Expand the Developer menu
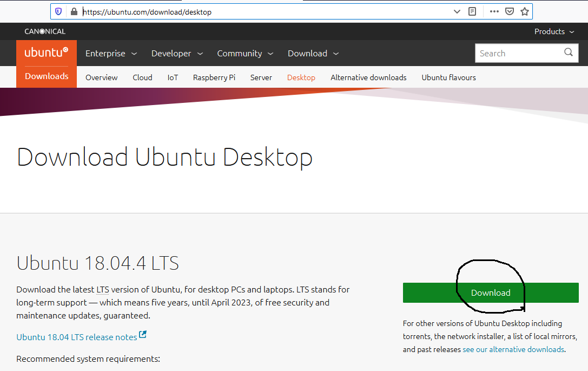The width and height of the screenshot is (588, 371). 177,53
